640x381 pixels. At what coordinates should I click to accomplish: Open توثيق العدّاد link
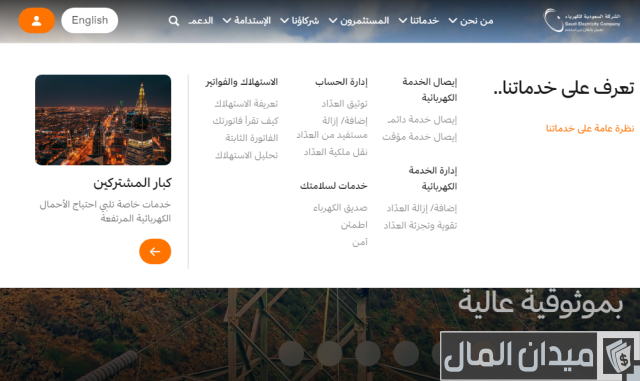(x=344, y=104)
